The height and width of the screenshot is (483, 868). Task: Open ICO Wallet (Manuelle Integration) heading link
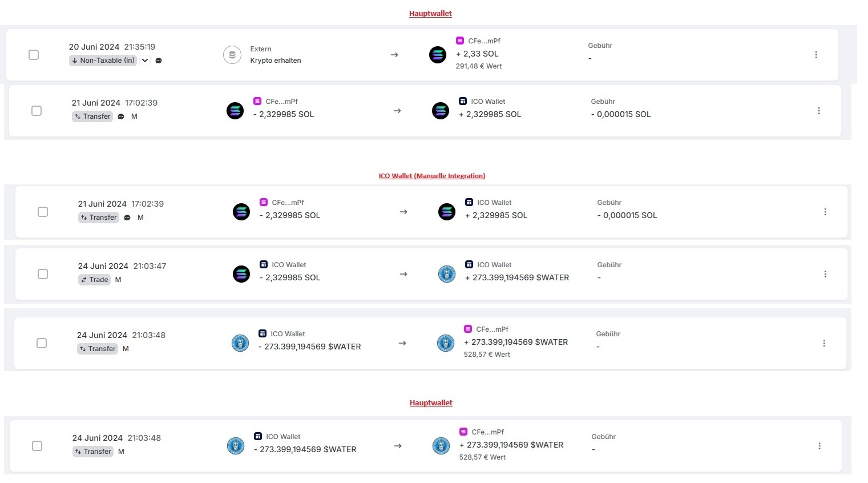[432, 176]
